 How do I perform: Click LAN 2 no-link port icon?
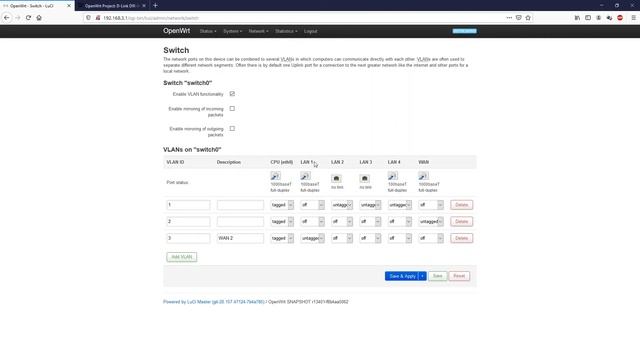tap(336, 178)
